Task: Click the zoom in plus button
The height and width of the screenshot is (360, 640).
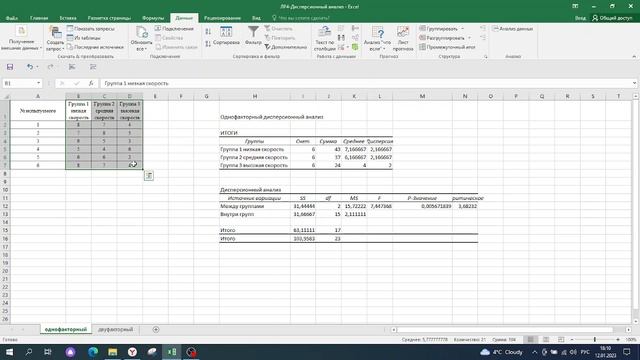Action: click(x=618, y=340)
